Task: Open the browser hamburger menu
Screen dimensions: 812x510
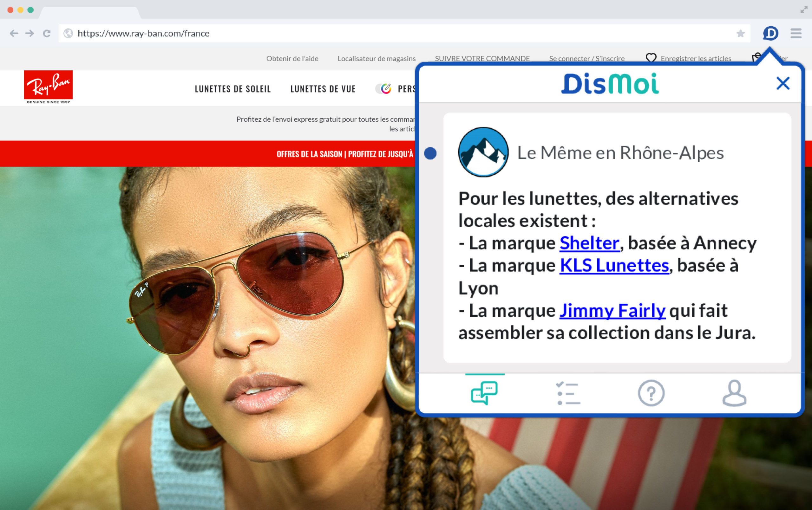Action: coord(796,33)
